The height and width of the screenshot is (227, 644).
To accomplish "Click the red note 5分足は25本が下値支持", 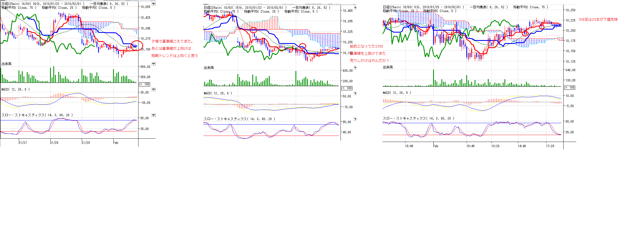I will [598, 20].
